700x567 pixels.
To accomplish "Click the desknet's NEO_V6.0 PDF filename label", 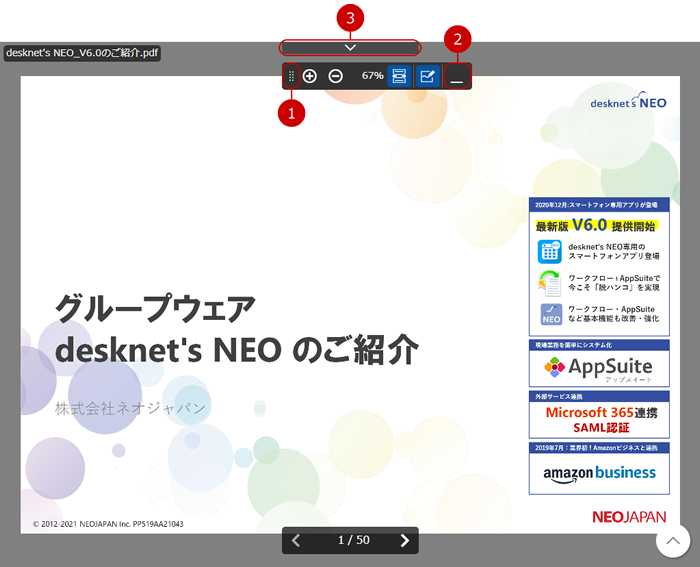I will pos(82,52).
